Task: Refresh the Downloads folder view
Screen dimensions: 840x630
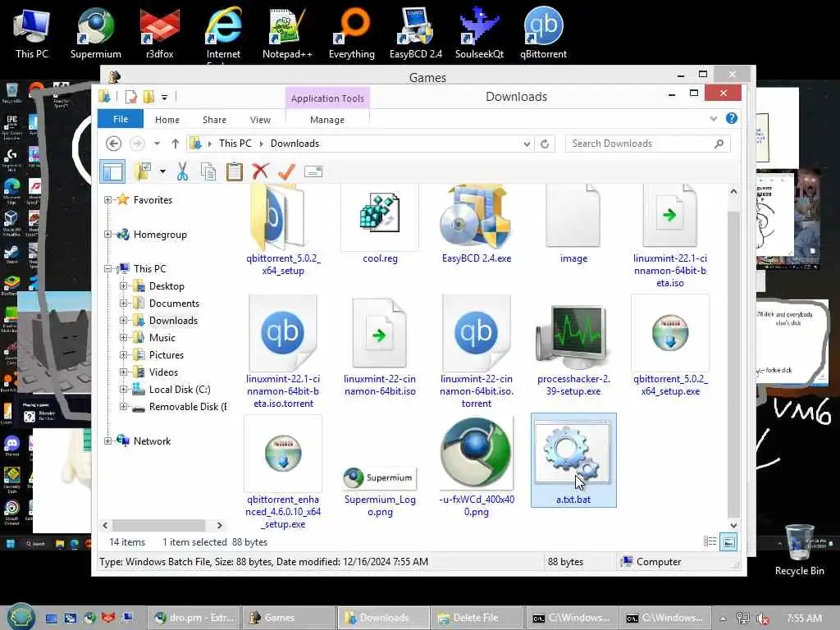Action: pos(545,144)
